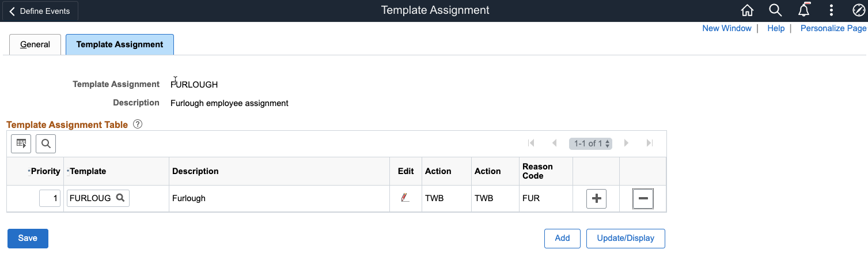Expand the 1-1 of 1 row selector
Screen dimensions: 868x253
(x=590, y=144)
